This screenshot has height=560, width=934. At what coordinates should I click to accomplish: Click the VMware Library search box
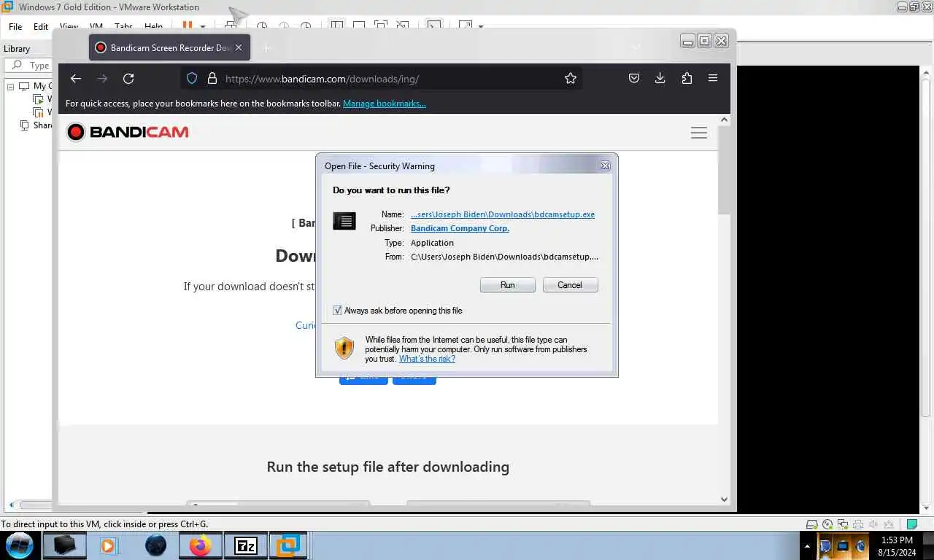(x=29, y=65)
